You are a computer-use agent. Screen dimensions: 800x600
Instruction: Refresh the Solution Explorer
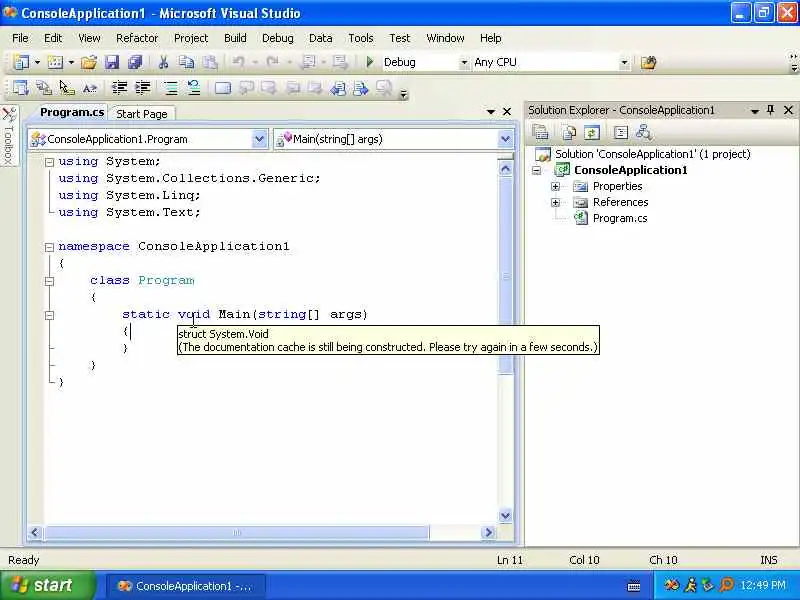pyautogui.click(x=591, y=133)
